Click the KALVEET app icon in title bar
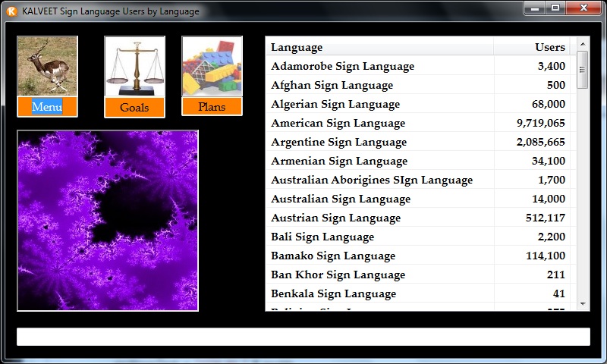The height and width of the screenshot is (364, 607). [11, 11]
